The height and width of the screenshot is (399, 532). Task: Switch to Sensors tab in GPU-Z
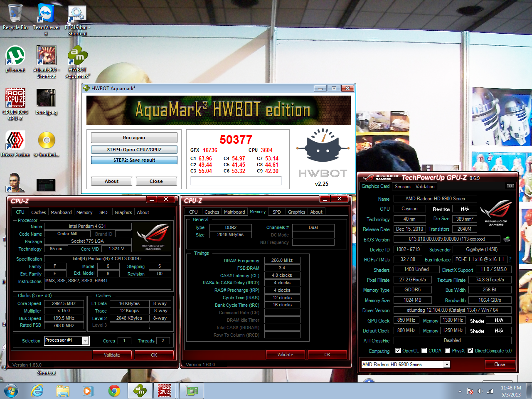pyautogui.click(x=402, y=187)
